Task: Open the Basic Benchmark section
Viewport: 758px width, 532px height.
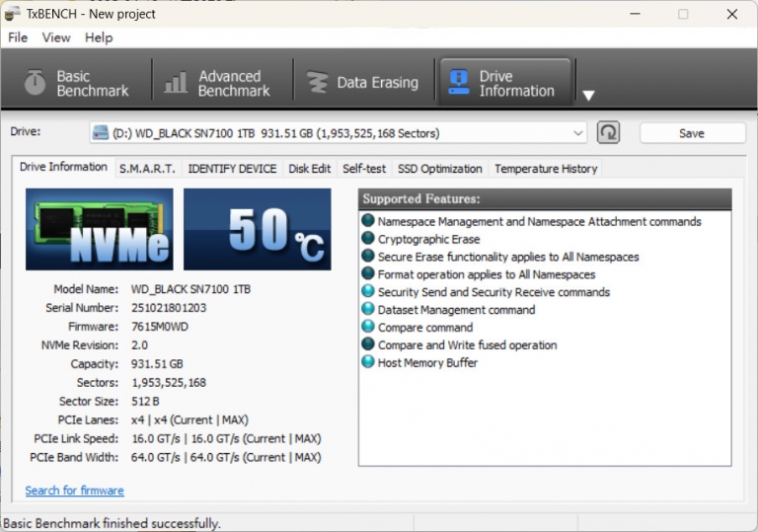Action: click(77, 83)
